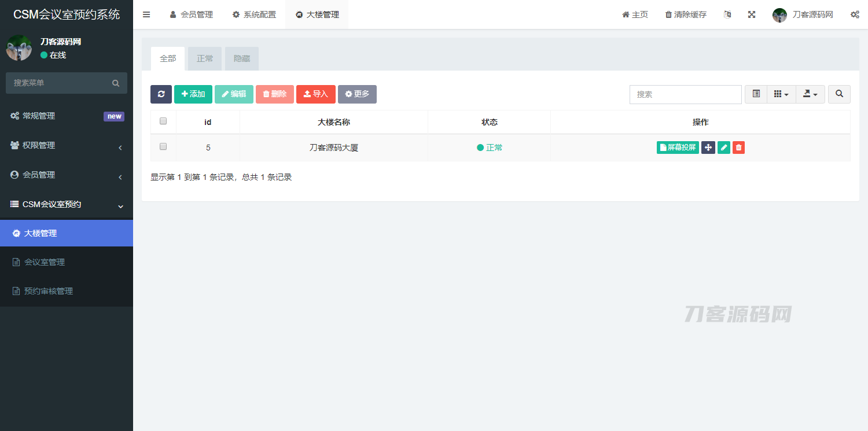Switch to the 正常 filter tab
The height and width of the screenshot is (431, 868).
click(205, 58)
